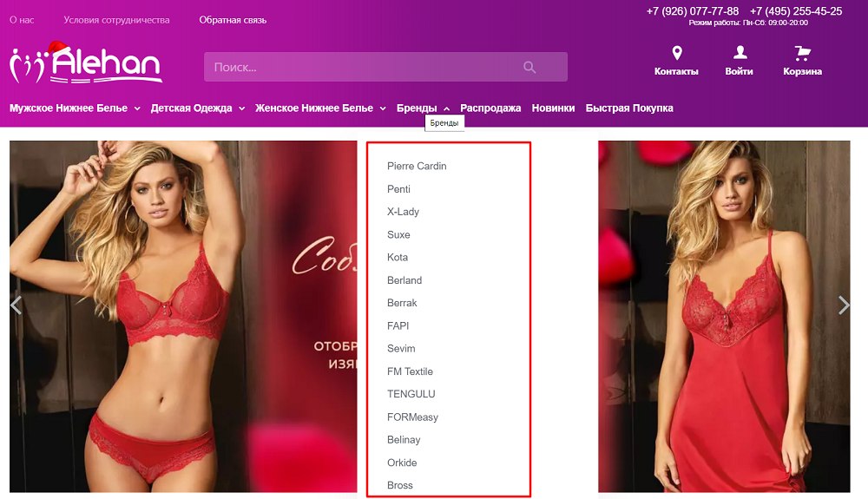
Task: Click the right banner with red nightgown
Action: point(724,317)
